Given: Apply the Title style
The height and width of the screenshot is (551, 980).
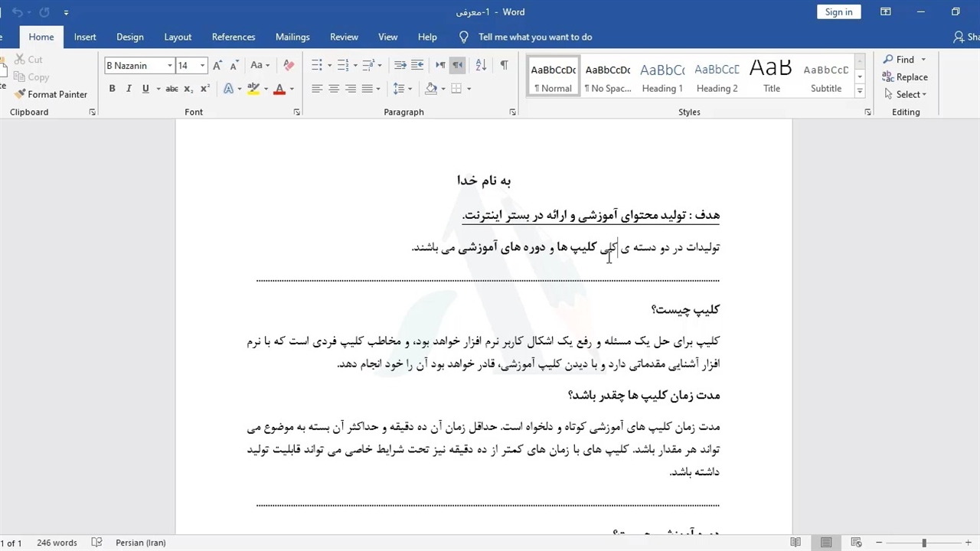Looking at the screenshot, I should pyautogui.click(x=772, y=76).
